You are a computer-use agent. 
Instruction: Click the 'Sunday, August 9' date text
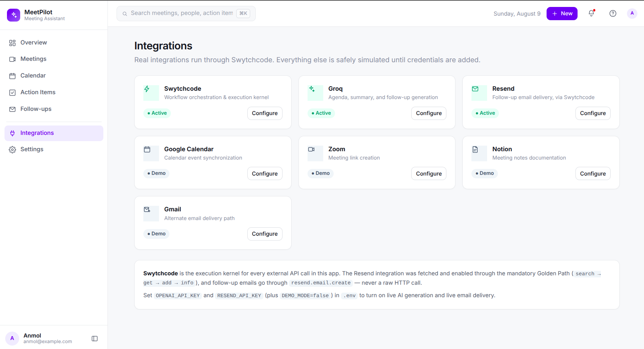[517, 14]
